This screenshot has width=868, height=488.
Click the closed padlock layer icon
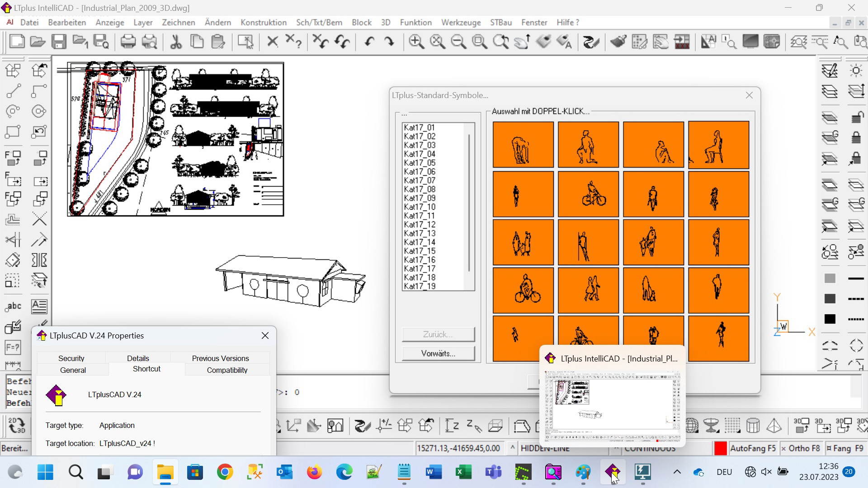pyautogui.click(x=856, y=137)
